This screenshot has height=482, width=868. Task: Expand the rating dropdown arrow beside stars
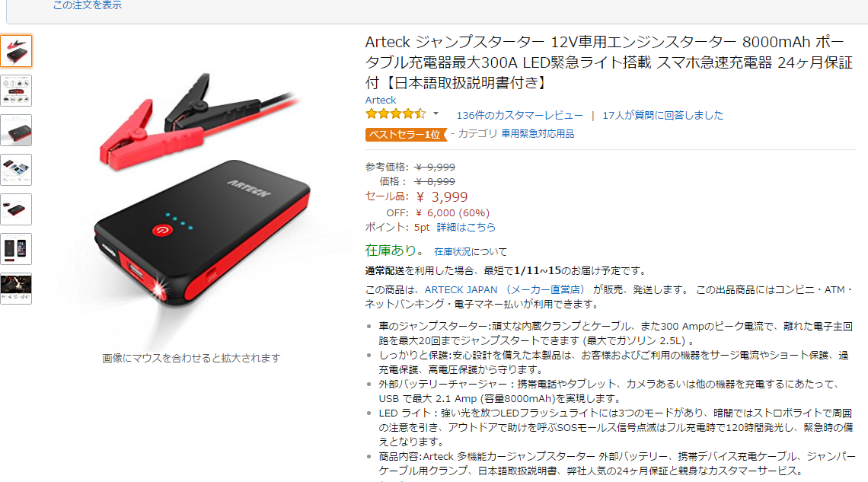436,114
